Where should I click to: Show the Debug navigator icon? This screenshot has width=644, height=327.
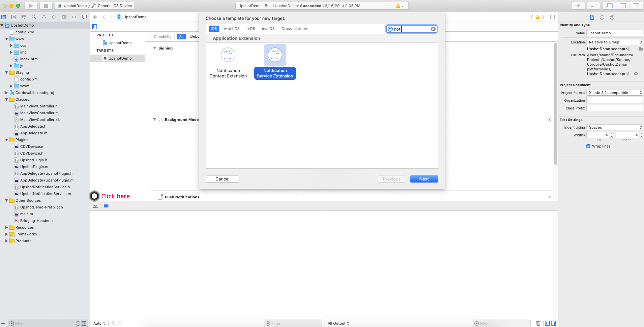pyautogui.click(x=64, y=17)
